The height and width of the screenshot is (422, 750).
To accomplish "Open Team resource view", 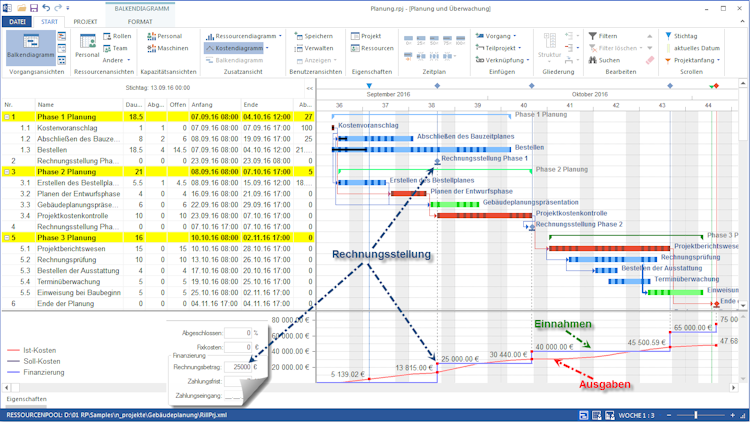I will tap(115, 48).
